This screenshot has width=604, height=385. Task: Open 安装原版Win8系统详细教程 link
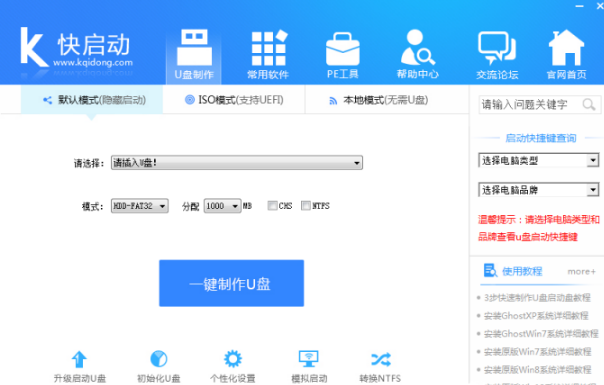click(537, 370)
